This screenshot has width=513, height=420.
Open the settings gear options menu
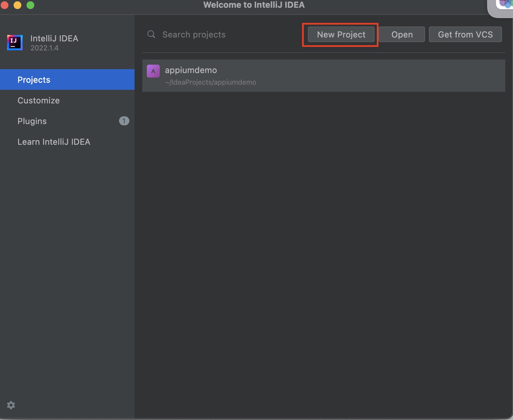tap(11, 405)
